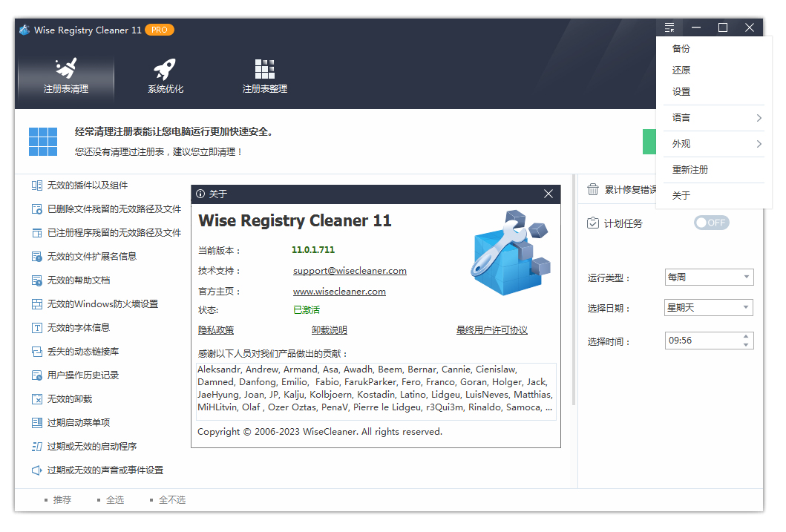Click the 推荐 selection option
This screenshot has width=786, height=532.
click(x=58, y=500)
